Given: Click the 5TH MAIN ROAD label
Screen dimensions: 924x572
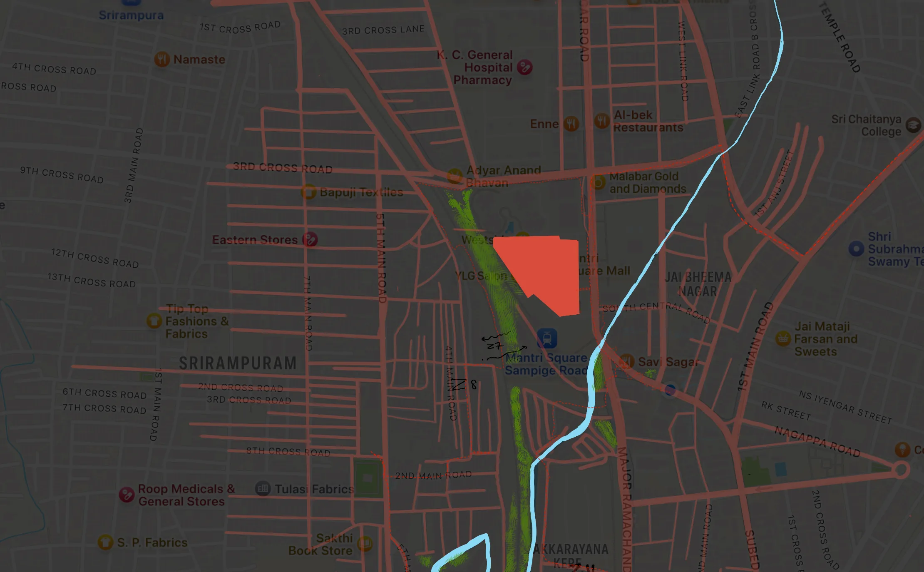Looking at the screenshot, I should click(381, 258).
